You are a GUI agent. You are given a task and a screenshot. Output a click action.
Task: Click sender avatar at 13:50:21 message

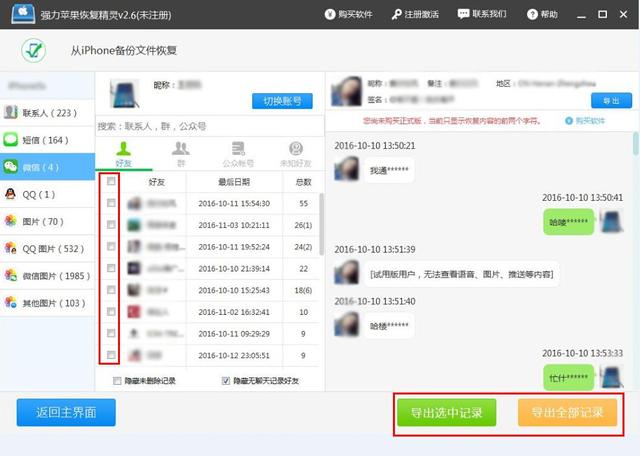point(347,169)
